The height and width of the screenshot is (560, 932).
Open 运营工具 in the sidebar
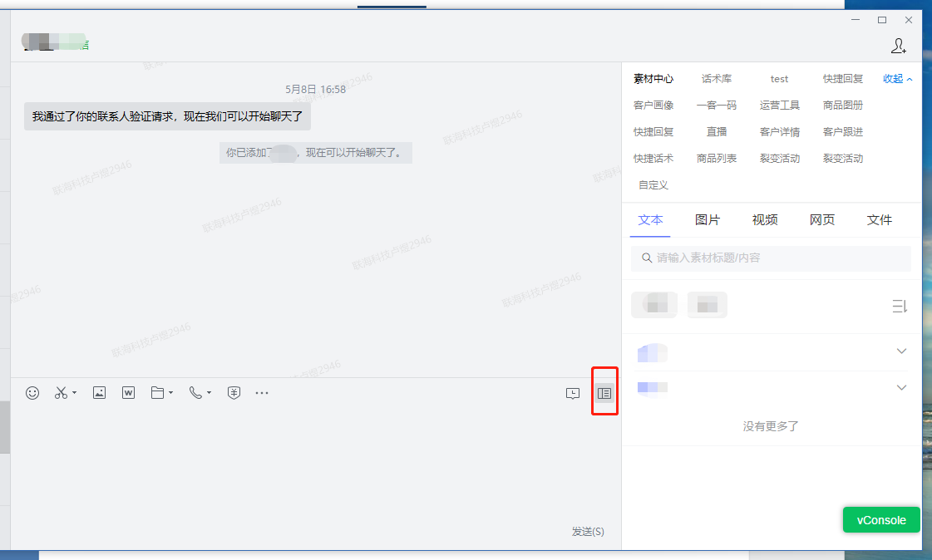coord(779,106)
